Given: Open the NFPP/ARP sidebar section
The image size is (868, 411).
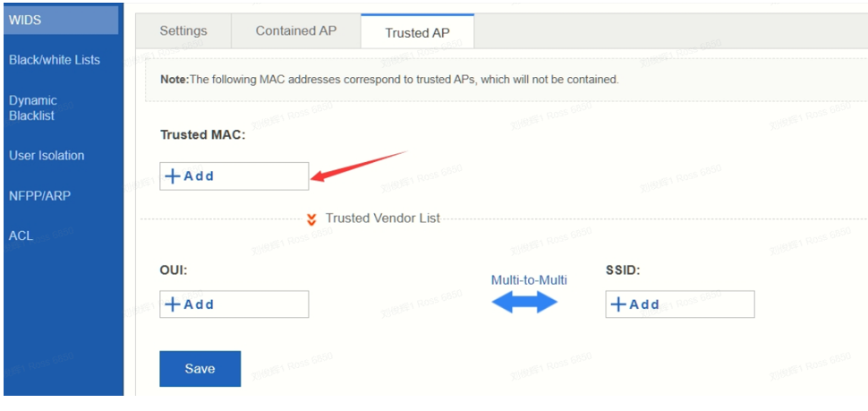Looking at the screenshot, I should pos(40,195).
